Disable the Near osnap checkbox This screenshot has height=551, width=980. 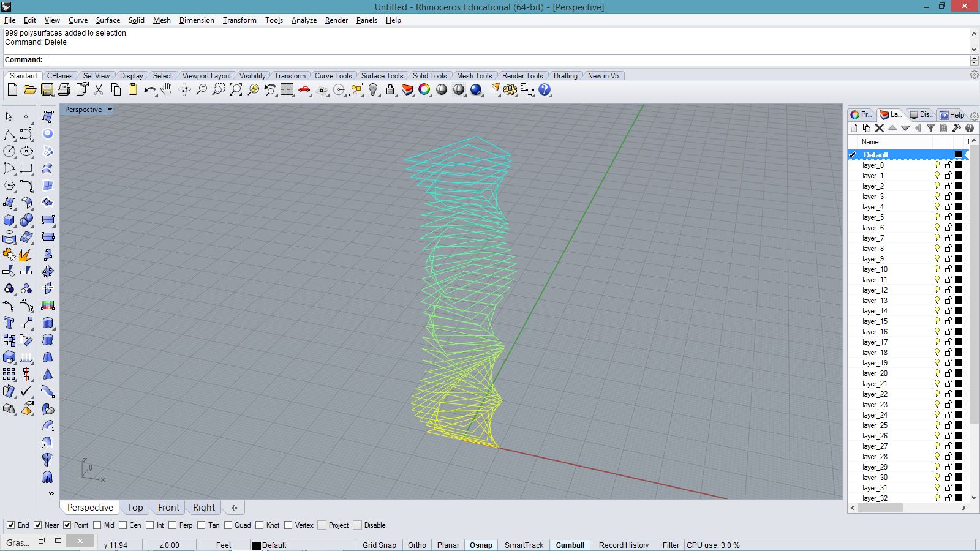click(38, 525)
